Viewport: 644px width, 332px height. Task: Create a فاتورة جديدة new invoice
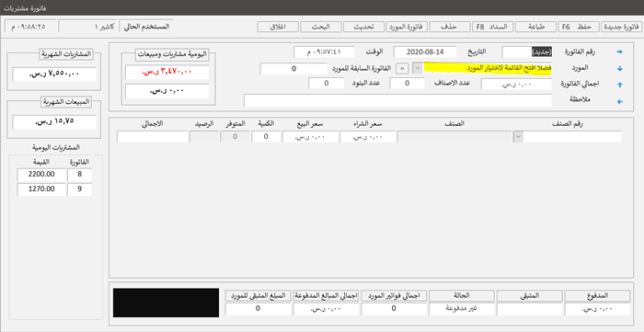point(621,27)
